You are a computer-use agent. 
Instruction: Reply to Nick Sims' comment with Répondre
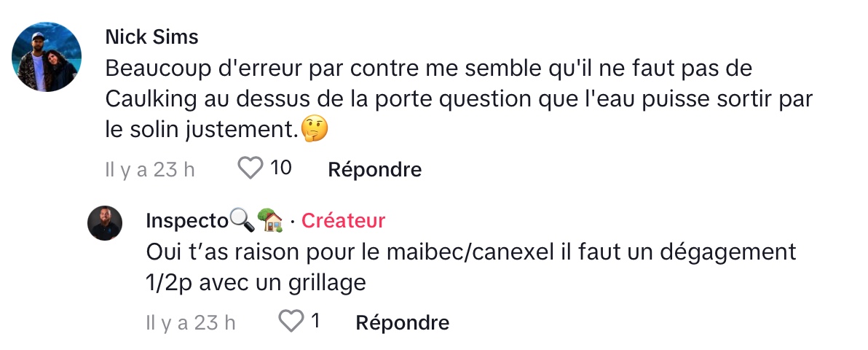click(374, 170)
